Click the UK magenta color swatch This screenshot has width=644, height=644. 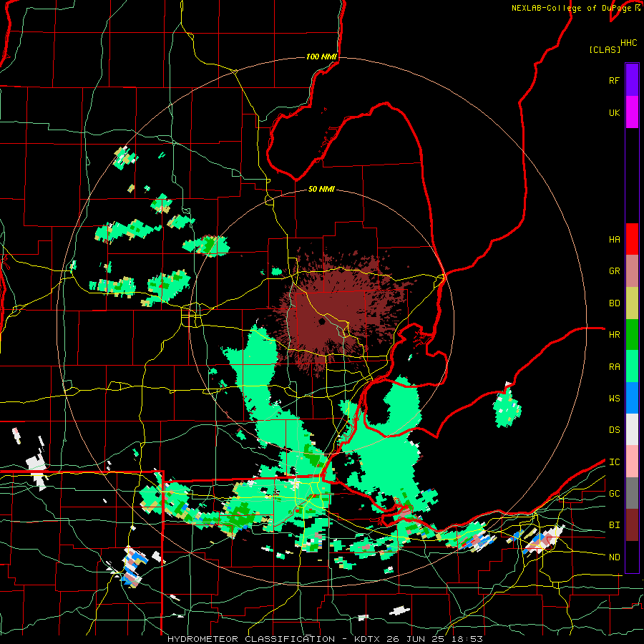click(x=632, y=112)
